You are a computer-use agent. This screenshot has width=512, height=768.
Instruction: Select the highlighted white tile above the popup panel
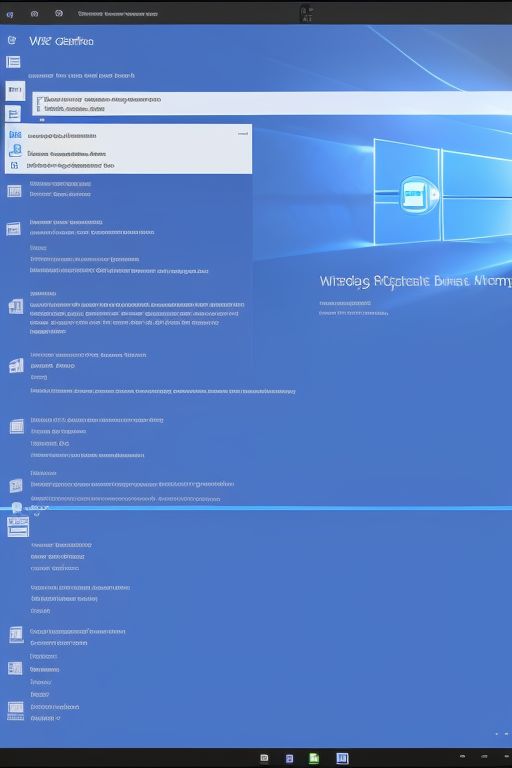(15, 91)
